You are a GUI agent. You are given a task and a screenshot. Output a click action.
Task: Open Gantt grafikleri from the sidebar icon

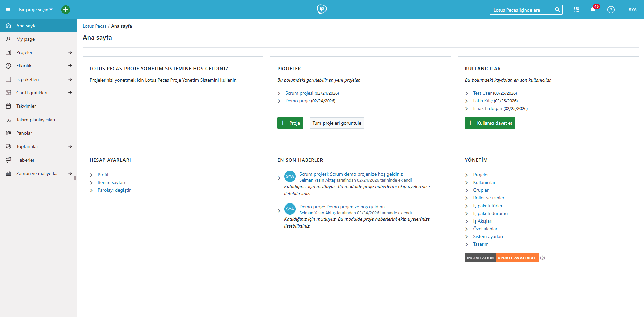8,93
